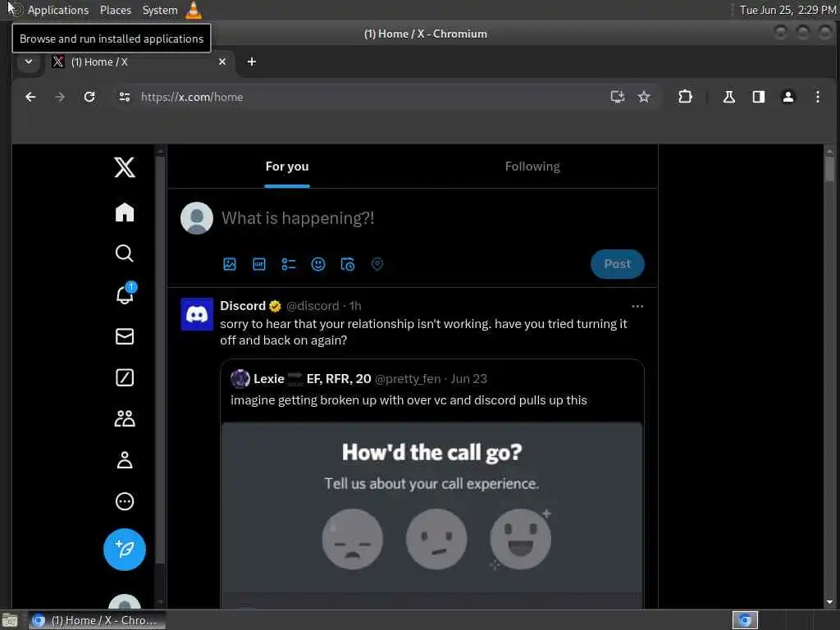The image size is (840, 630).
Task: Select For you tab
Action: [287, 167]
